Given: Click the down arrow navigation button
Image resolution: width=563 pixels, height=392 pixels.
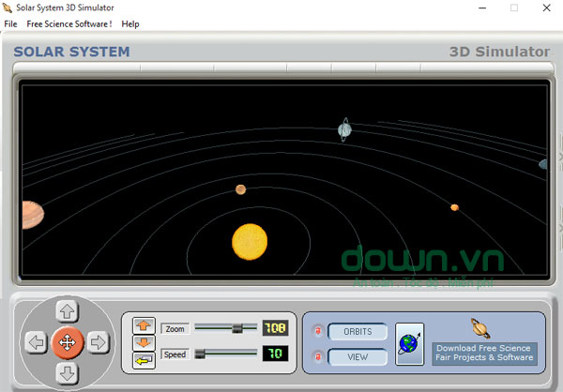Looking at the screenshot, I should coord(68,373).
